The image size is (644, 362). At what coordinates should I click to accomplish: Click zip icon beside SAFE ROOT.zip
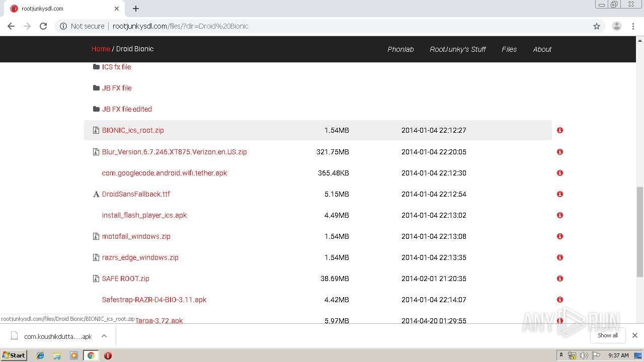coord(96,279)
